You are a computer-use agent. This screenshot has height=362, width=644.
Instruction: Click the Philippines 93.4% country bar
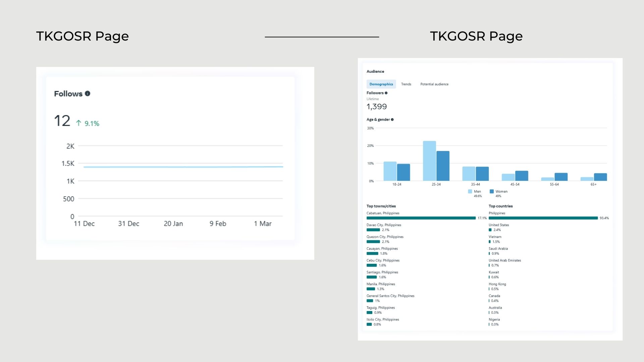click(x=543, y=218)
